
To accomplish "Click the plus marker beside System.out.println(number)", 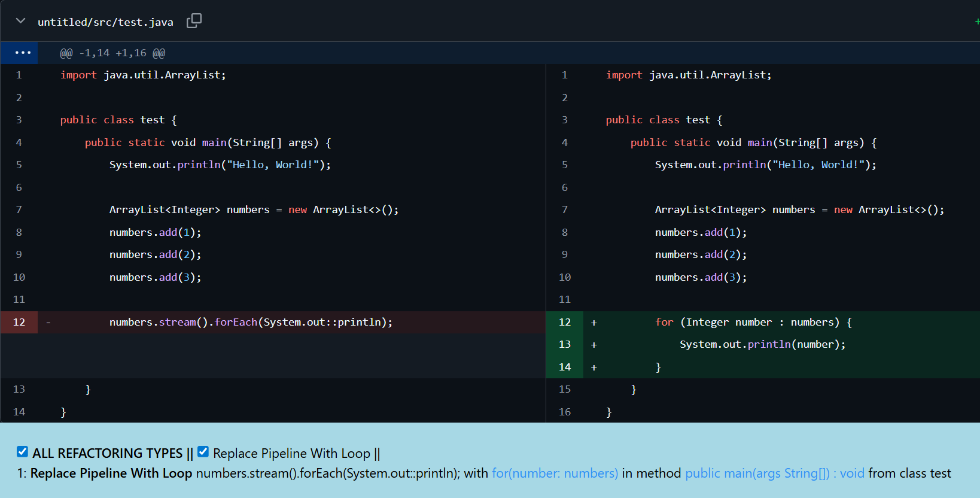I will [594, 345].
